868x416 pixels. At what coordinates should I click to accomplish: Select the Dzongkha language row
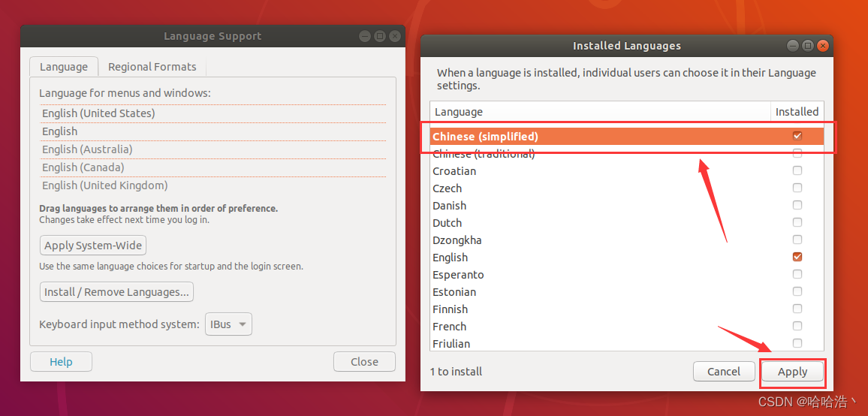[x=627, y=240]
